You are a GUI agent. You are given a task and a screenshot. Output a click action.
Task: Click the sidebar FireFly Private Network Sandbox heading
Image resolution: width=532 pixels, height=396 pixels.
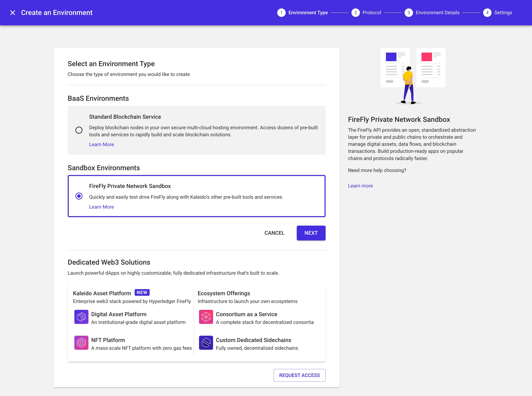[399, 119]
